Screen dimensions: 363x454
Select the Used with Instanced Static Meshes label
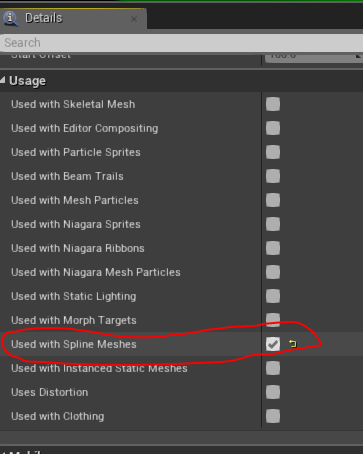pos(99,368)
